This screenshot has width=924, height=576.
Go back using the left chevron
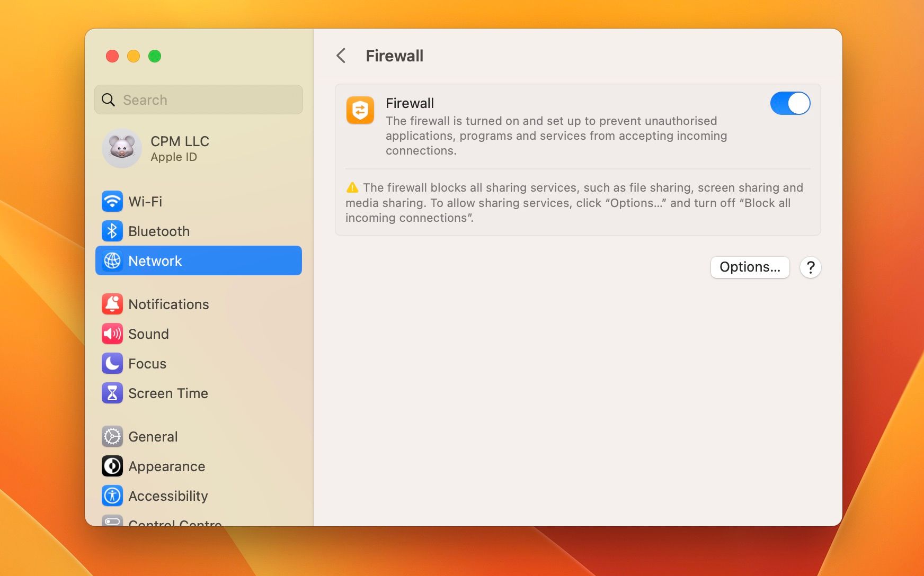341,56
